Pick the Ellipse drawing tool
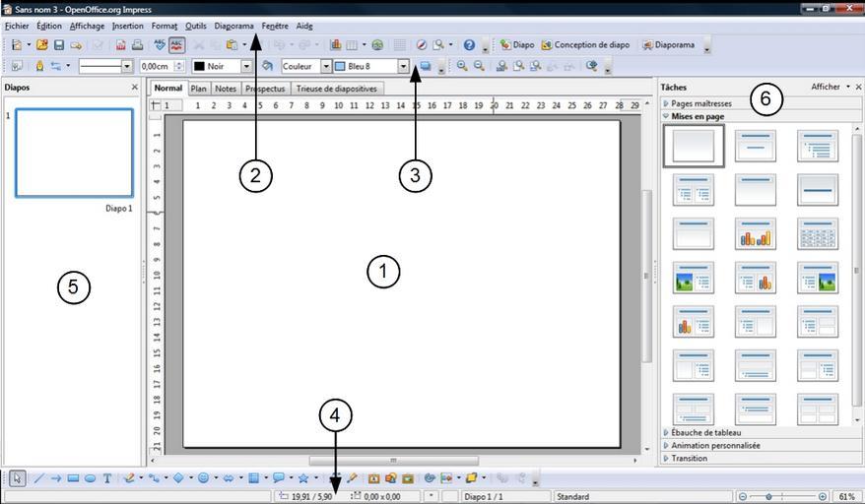The image size is (865, 504). (91, 478)
